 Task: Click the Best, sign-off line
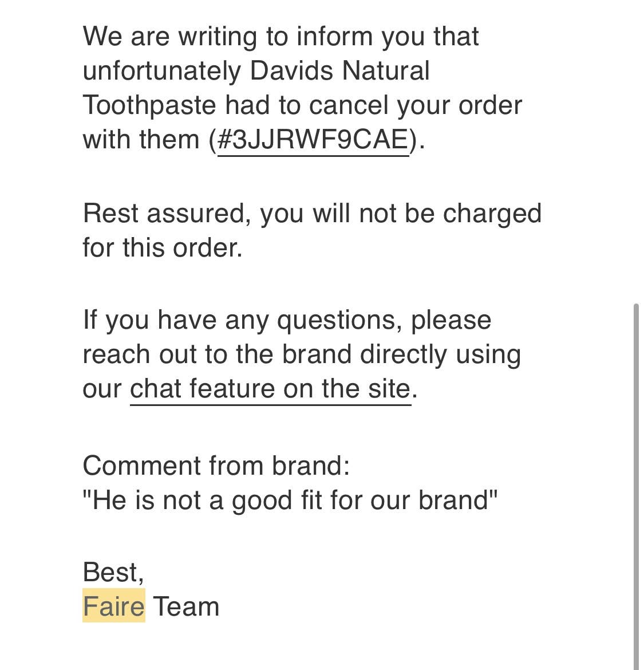113,572
